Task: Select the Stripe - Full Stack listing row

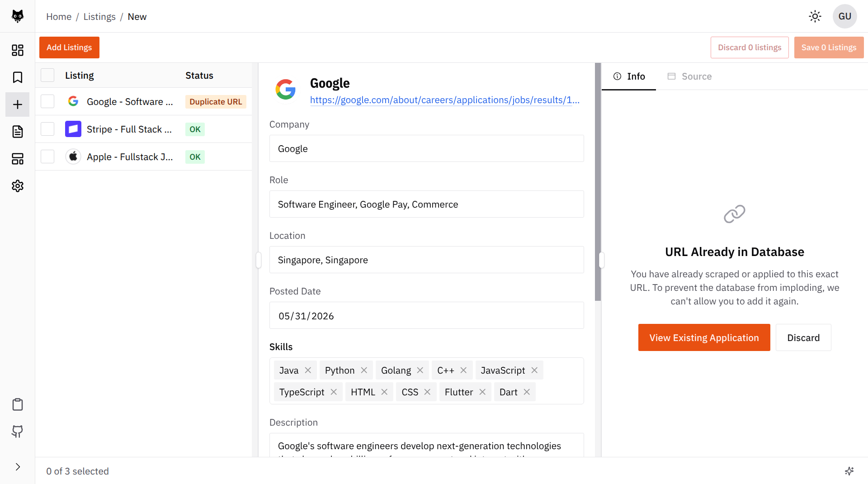Action: coord(143,129)
